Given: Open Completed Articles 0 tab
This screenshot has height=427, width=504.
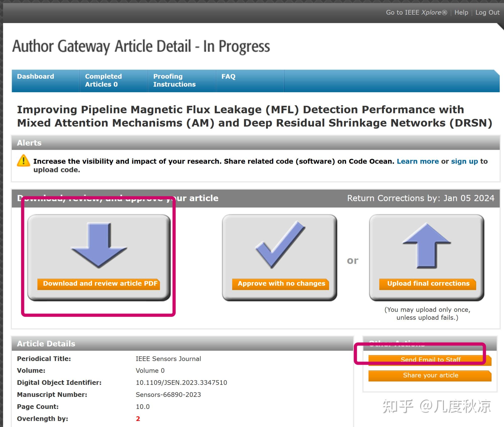Looking at the screenshot, I should point(103,80).
